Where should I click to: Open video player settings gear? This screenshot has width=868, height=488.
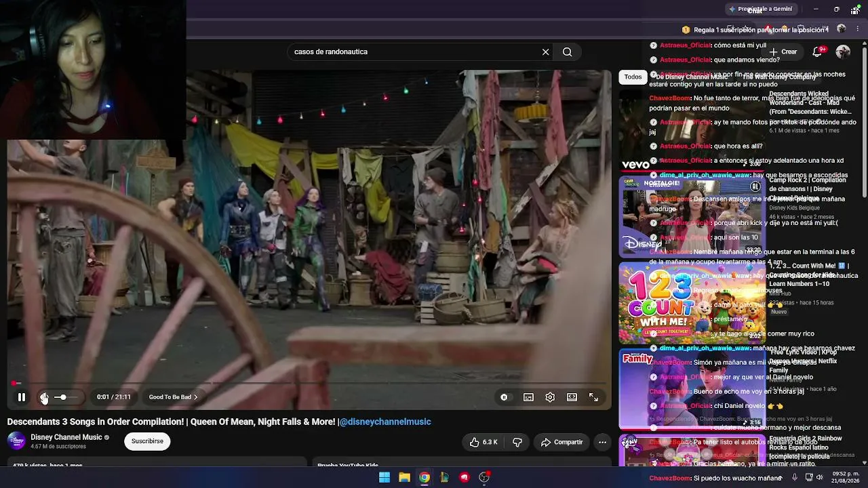click(550, 397)
